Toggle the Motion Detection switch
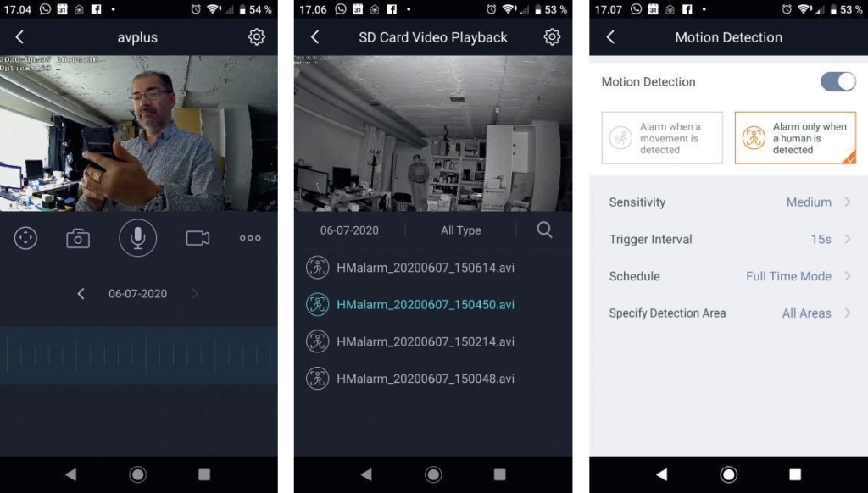Image resolution: width=868 pixels, height=493 pixels. click(x=838, y=82)
